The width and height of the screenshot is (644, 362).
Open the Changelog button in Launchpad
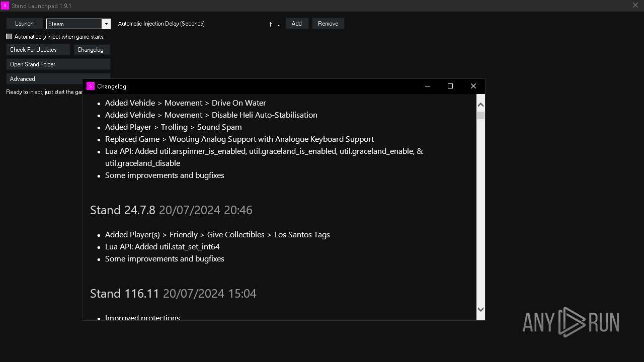pos(92,50)
